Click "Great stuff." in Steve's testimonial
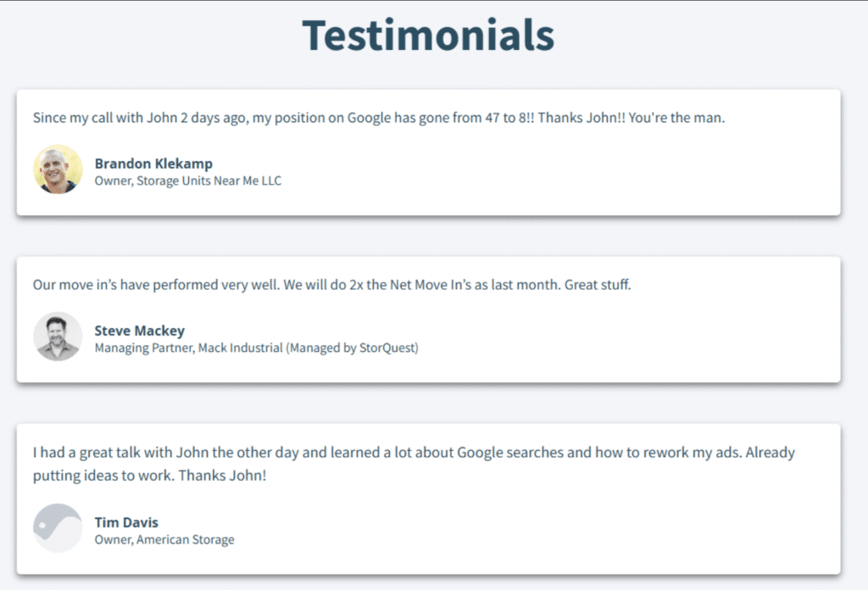The width and height of the screenshot is (868, 590). pyautogui.click(x=598, y=285)
